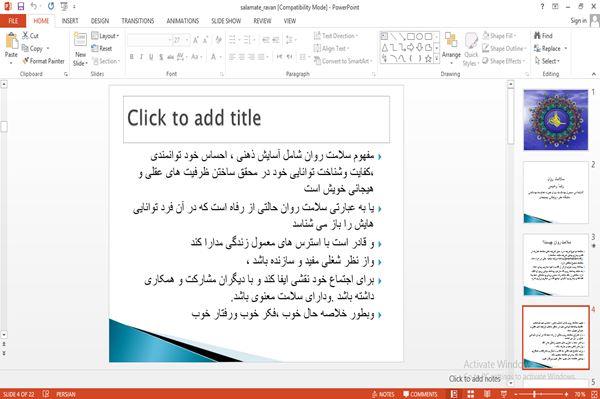This screenshot has height=399, width=600.
Task: Fit slide to current window
Action: 595,394
